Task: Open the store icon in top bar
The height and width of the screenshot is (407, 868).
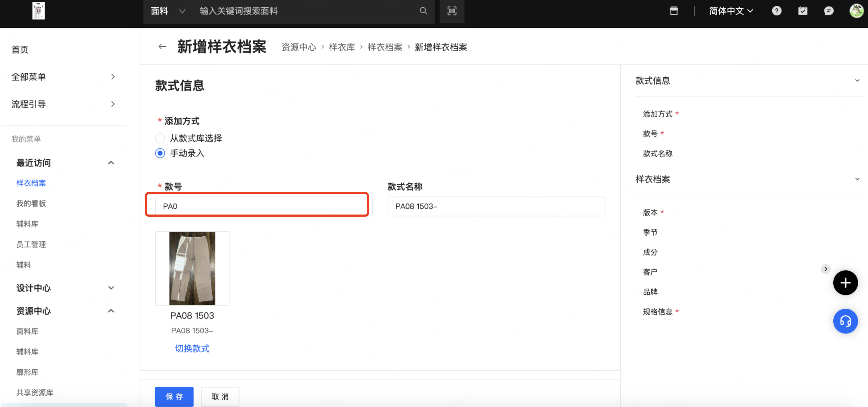Action: pyautogui.click(x=674, y=11)
